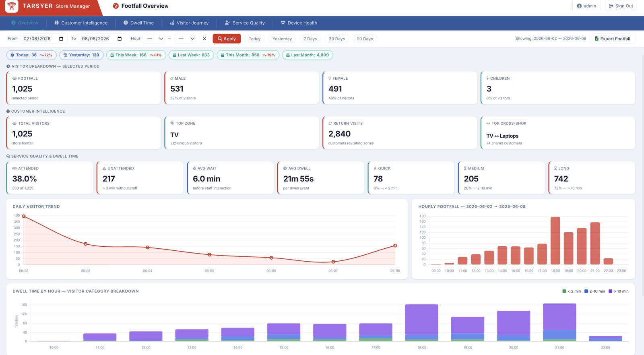
Task: Click the admin account button
Action: (x=586, y=6)
